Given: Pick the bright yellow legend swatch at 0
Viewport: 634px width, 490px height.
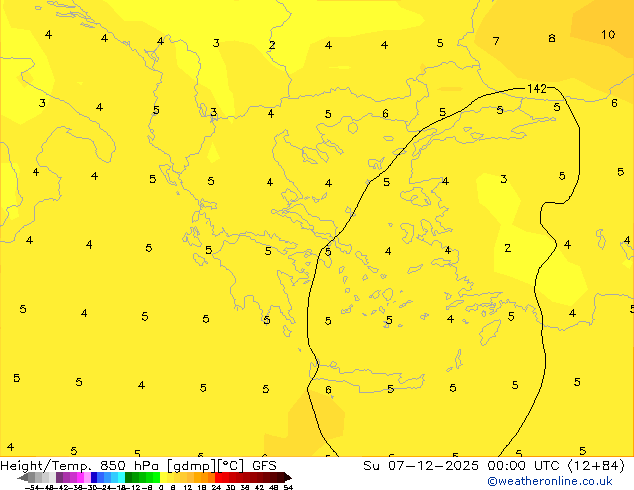Looking at the screenshot, I should pyautogui.click(x=163, y=477).
